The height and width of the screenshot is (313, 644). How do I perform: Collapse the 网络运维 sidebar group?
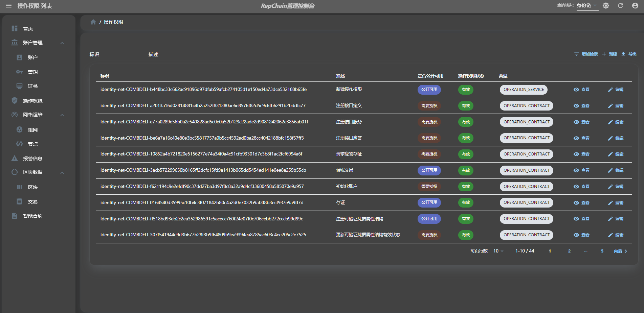click(62, 115)
